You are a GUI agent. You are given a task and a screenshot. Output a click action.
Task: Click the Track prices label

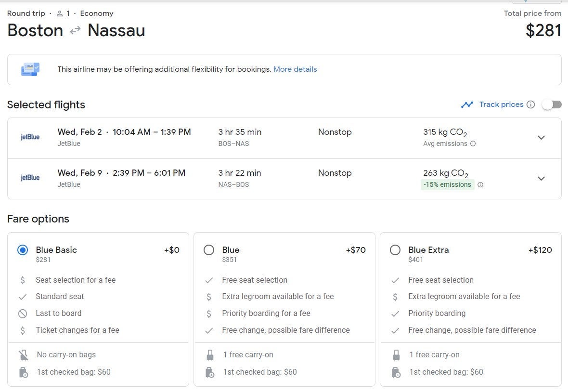pos(501,105)
